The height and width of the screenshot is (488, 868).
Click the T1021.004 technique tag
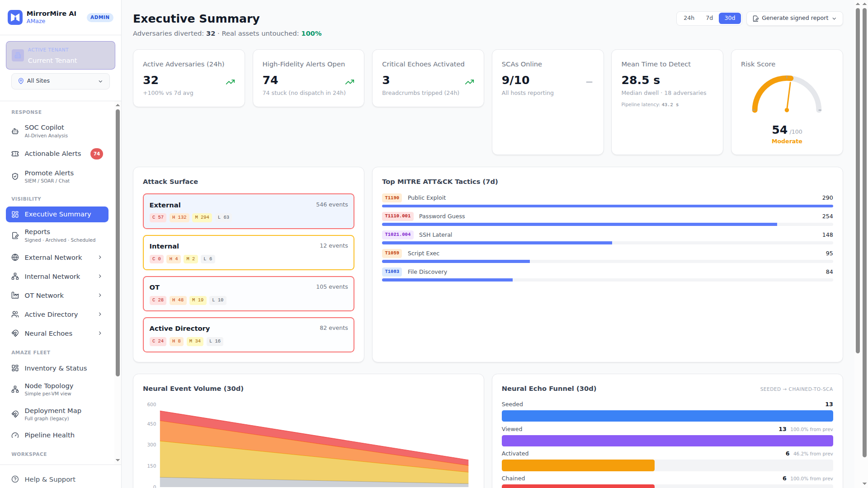pos(398,235)
